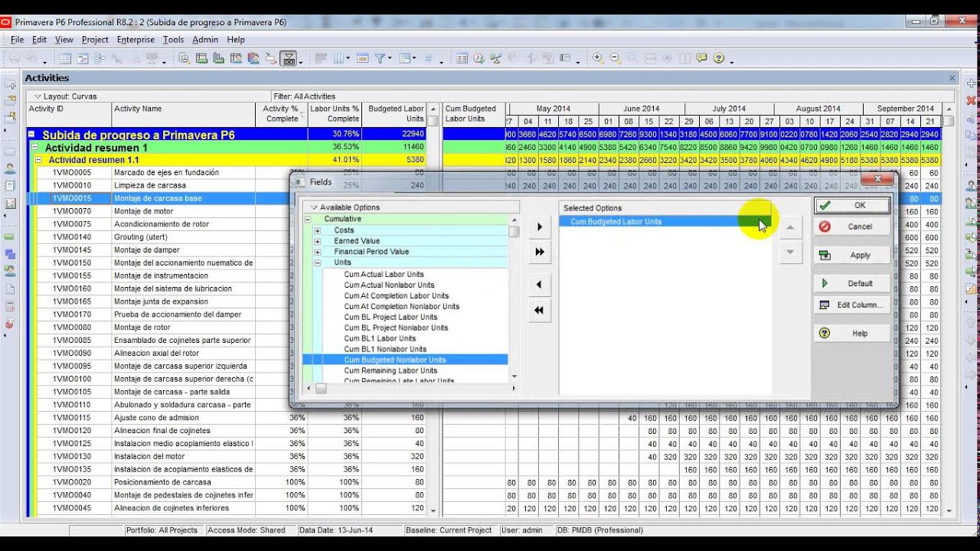Click the Gantt Chart toolbar icon

pyautogui.click(x=84, y=59)
